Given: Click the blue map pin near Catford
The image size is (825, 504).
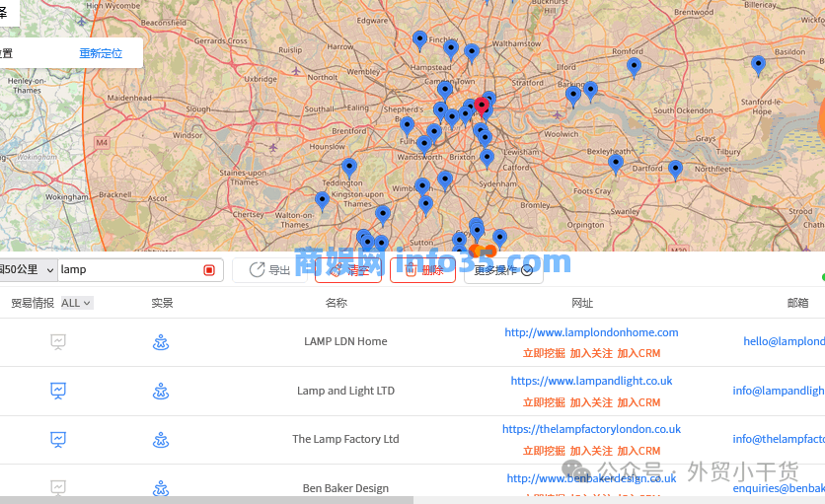Looking at the screenshot, I should pos(487,159).
